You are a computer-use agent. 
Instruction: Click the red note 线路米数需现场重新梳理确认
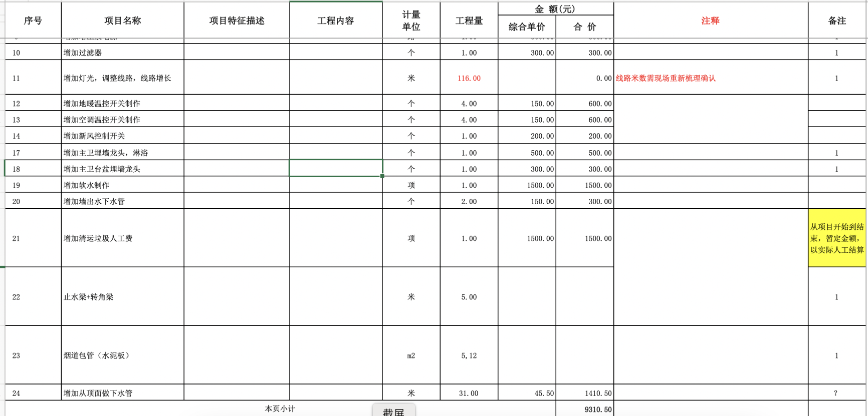pyautogui.click(x=666, y=78)
